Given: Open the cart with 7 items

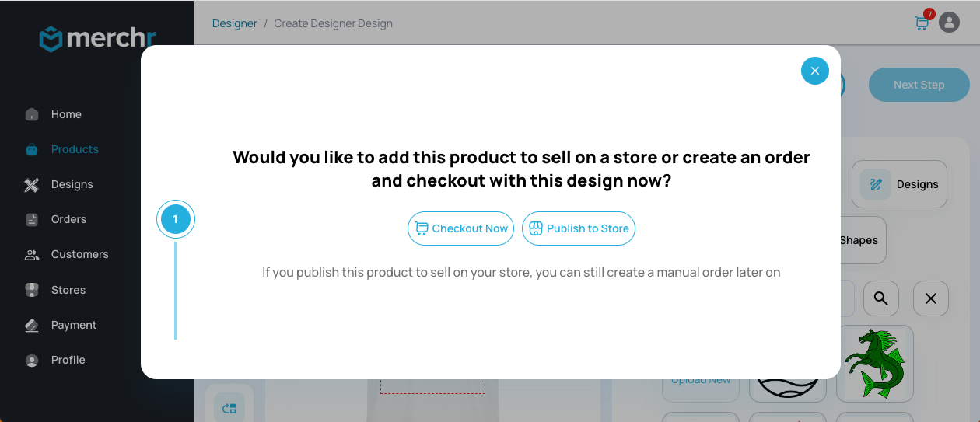Looking at the screenshot, I should click(x=922, y=22).
